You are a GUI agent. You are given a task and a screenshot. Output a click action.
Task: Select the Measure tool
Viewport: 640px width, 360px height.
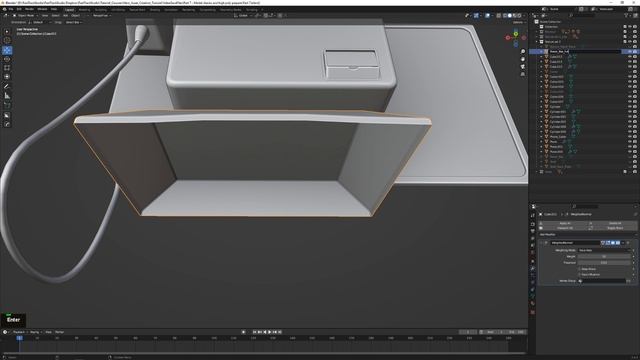(x=7, y=96)
